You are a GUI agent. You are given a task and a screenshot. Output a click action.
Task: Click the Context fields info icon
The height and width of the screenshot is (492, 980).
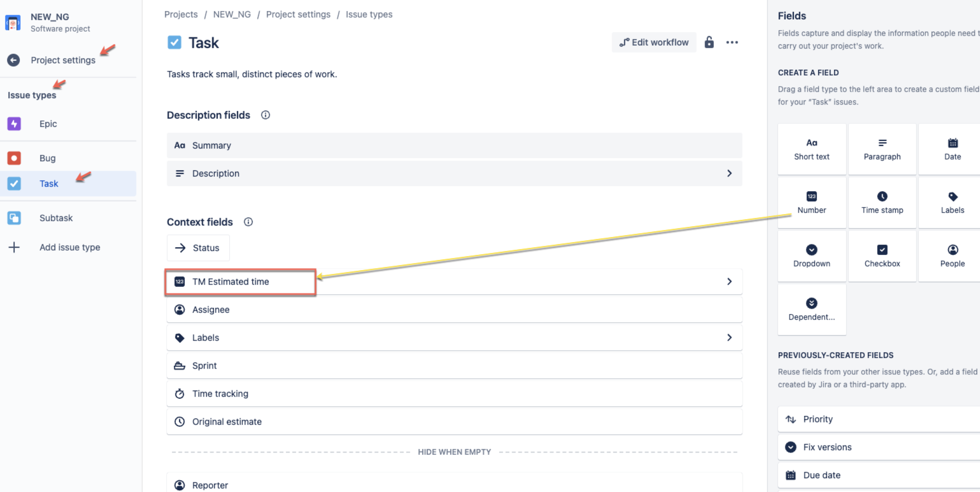[x=248, y=222]
